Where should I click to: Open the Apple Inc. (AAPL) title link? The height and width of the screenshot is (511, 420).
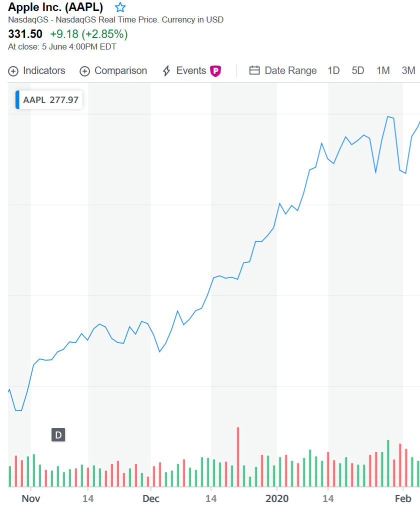[55, 7]
